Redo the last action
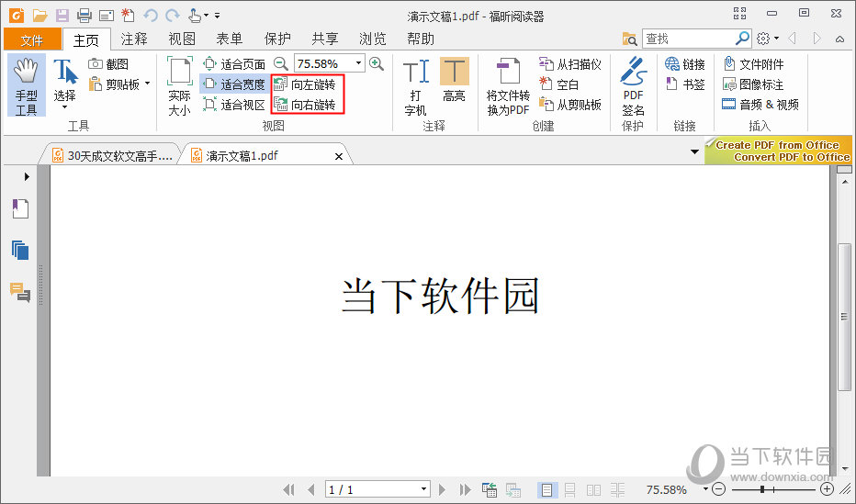 coord(173,16)
